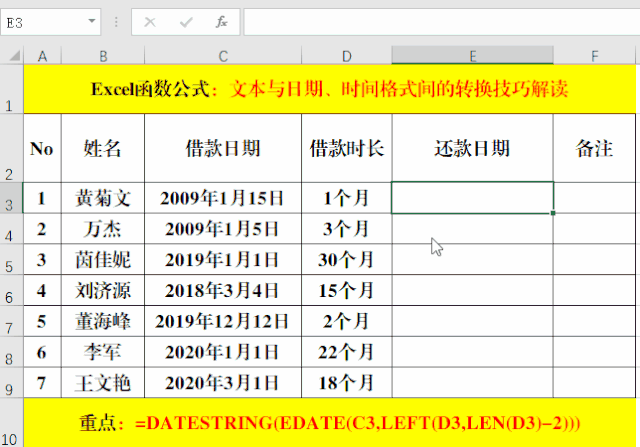
Task: Click the 借款时长 header cell
Action: (347, 148)
